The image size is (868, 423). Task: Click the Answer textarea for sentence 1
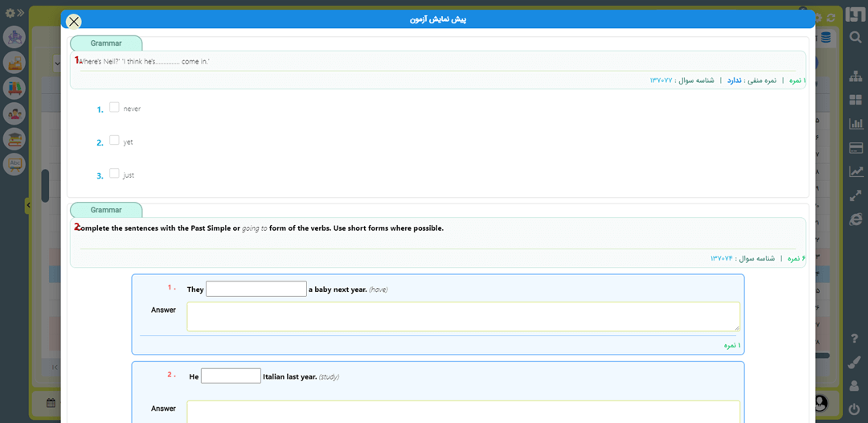(464, 317)
